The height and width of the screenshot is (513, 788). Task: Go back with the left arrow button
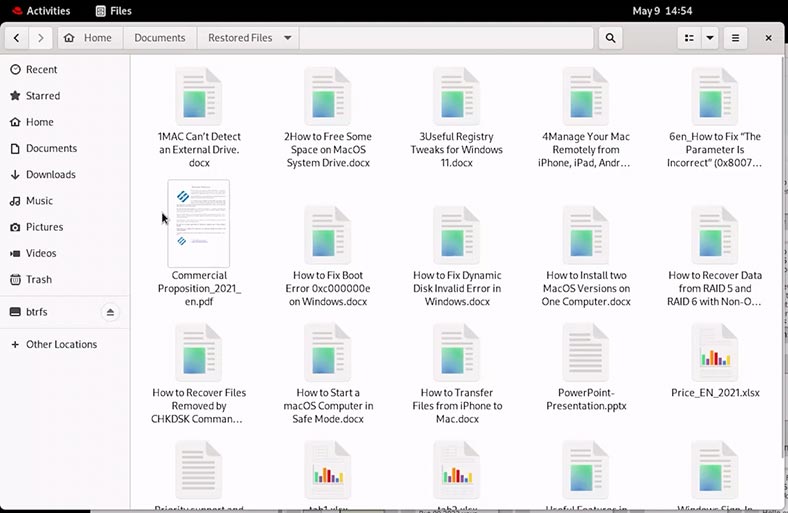[17, 38]
